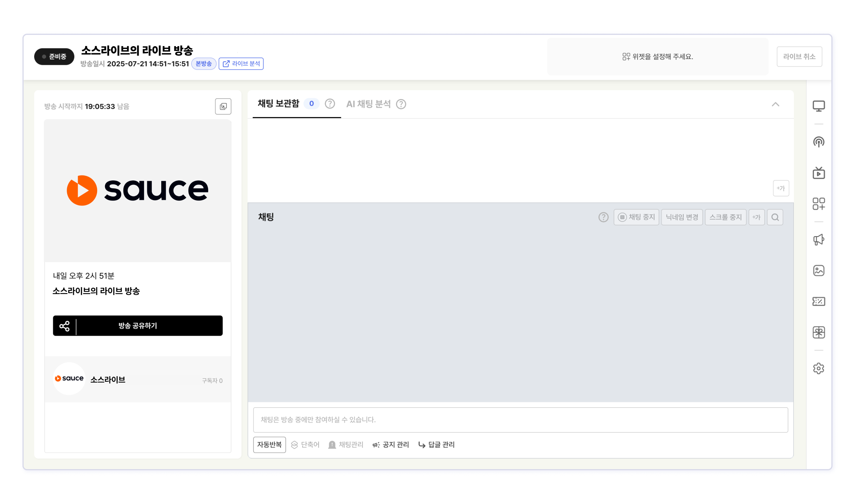Increase font size button in chat toolbar
Screen dimensions: 855x504
(x=757, y=217)
